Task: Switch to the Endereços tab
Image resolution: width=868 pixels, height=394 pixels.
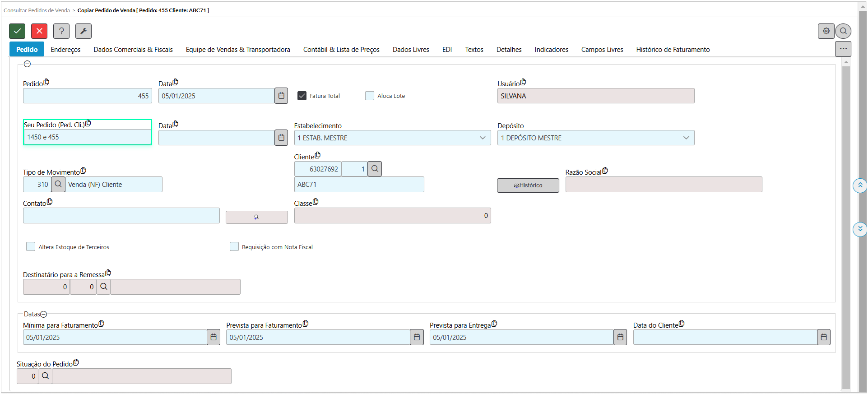Action: point(65,50)
